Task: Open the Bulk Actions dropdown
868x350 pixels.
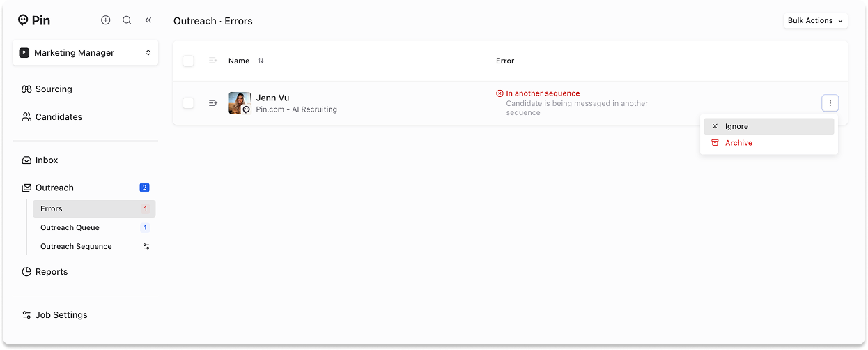Action: [x=815, y=21]
